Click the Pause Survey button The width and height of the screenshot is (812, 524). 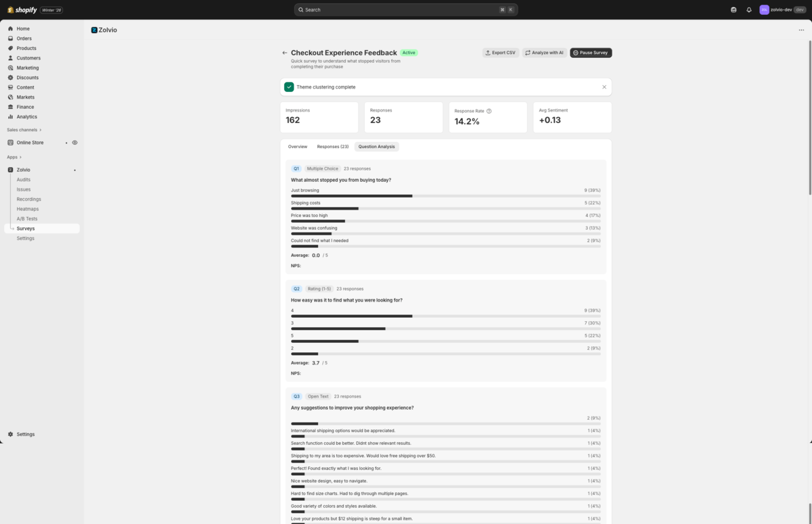click(x=590, y=52)
